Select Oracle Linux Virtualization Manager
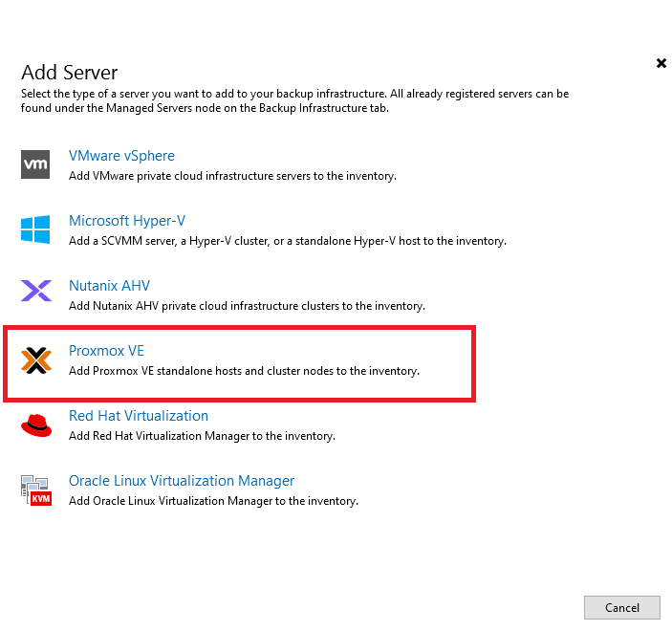The image size is (672, 631). coord(182,481)
